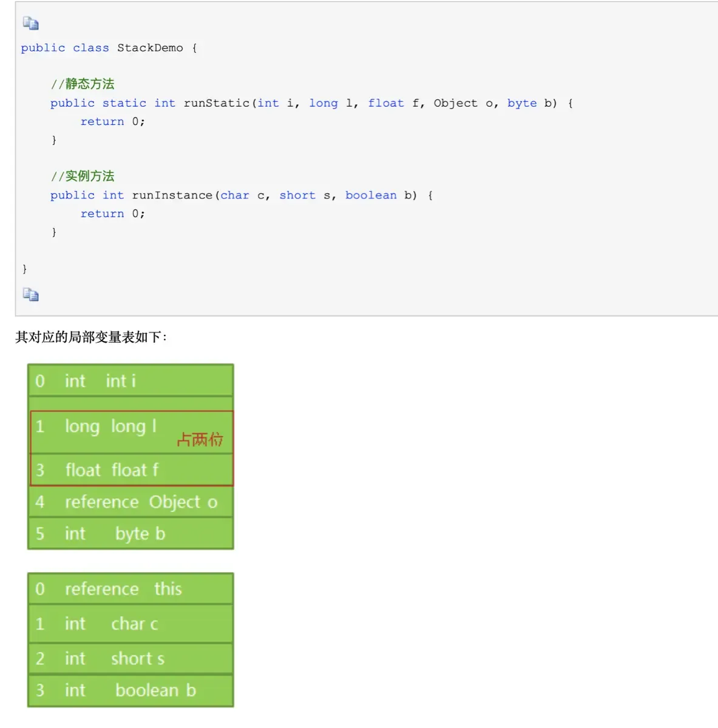This screenshot has height=728, width=718.
Task: Click the row '3 int boolean b'
Action: pos(130,690)
